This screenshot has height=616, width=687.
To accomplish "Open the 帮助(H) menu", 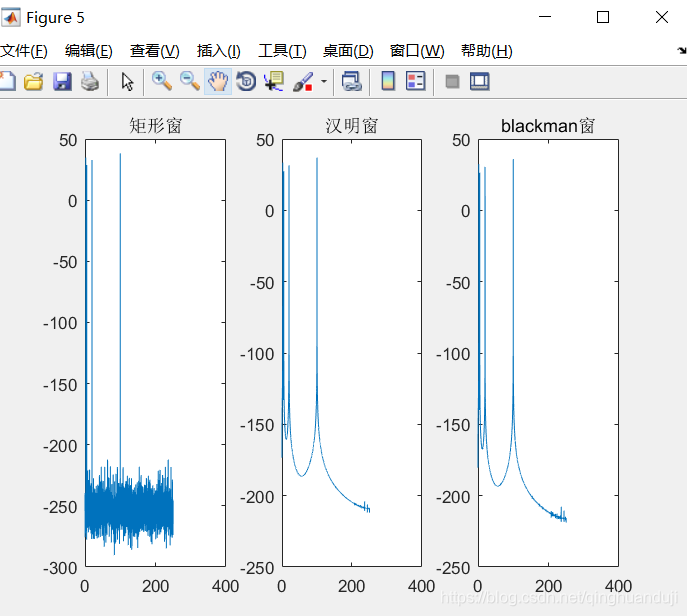I will (487, 51).
